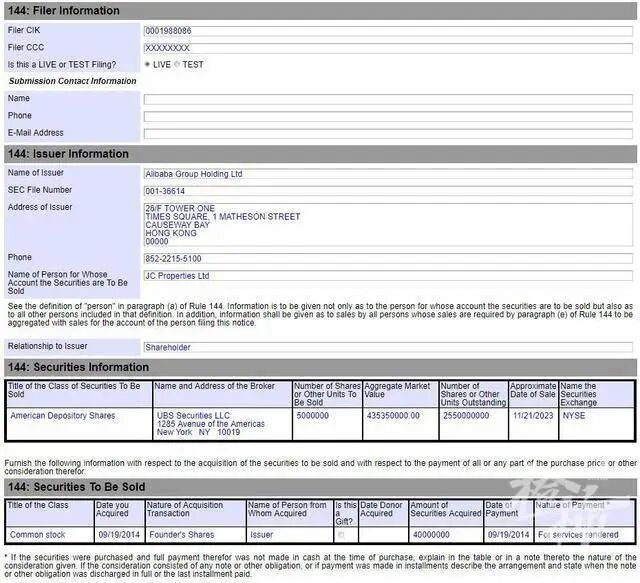Click the 'Name and Address of the Broker' header
The height and width of the screenshot is (583, 640).
(222, 394)
